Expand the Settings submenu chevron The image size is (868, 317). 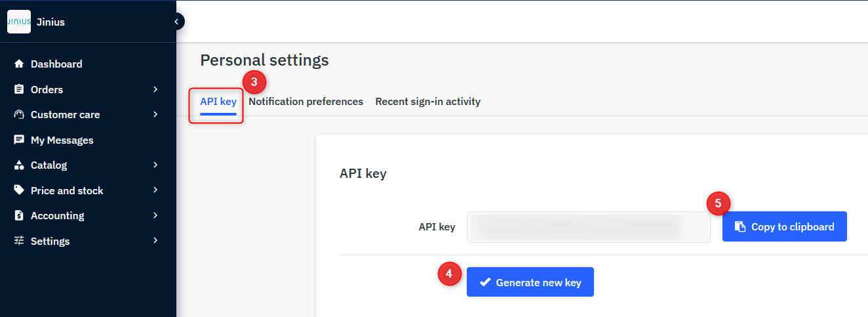tap(155, 241)
